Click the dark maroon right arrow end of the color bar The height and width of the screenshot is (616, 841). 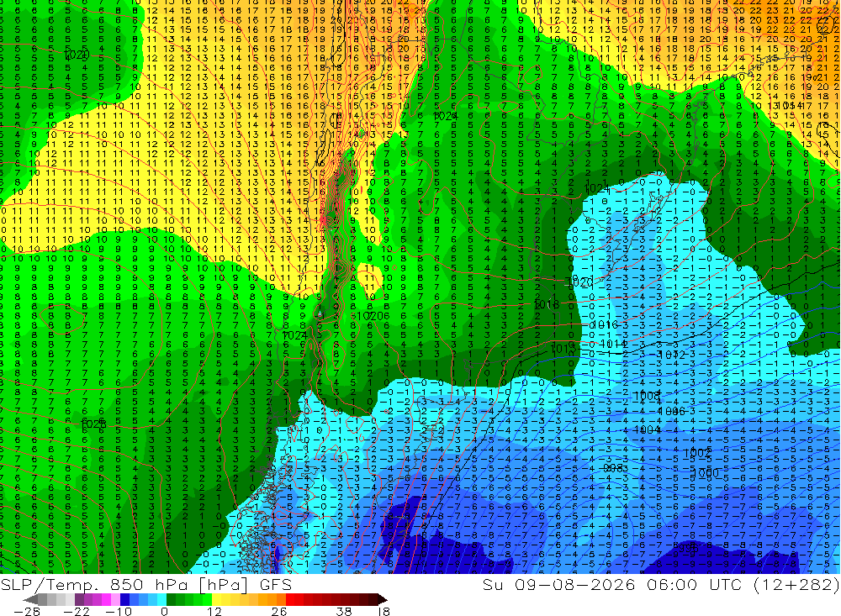383,600
